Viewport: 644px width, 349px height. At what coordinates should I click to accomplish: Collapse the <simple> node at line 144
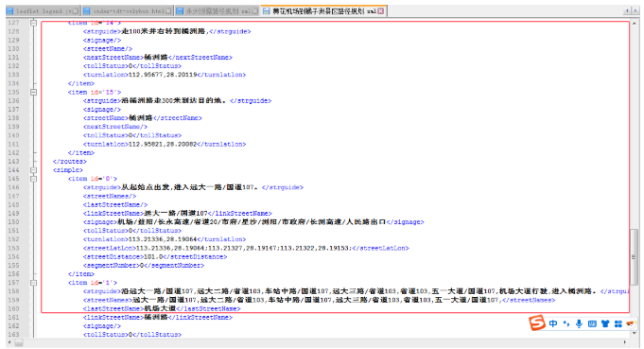click(x=34, y=170)
